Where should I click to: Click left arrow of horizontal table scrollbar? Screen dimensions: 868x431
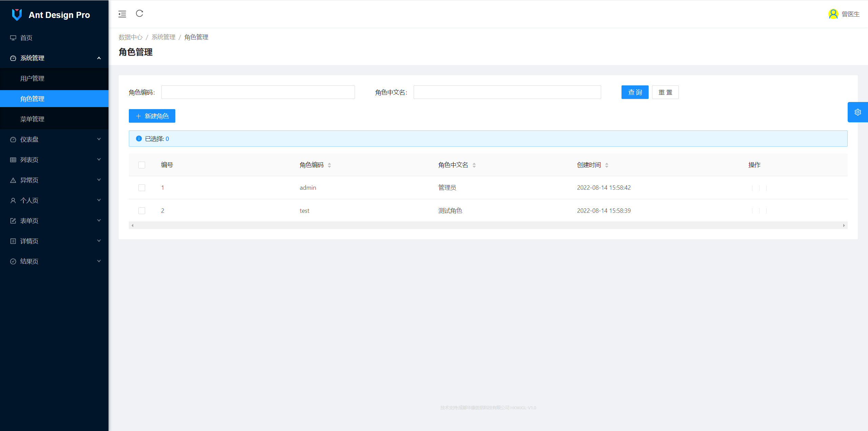pos(132,225)
